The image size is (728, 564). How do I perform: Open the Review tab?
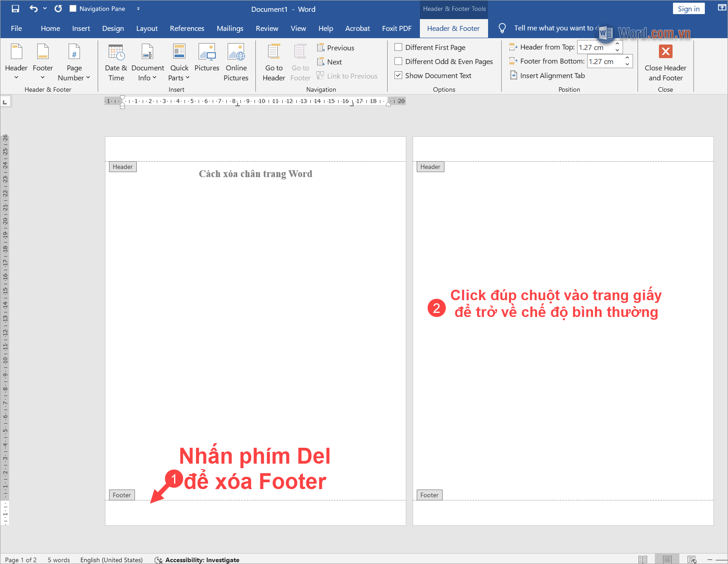pyautogui.click(x=267, y=28)
